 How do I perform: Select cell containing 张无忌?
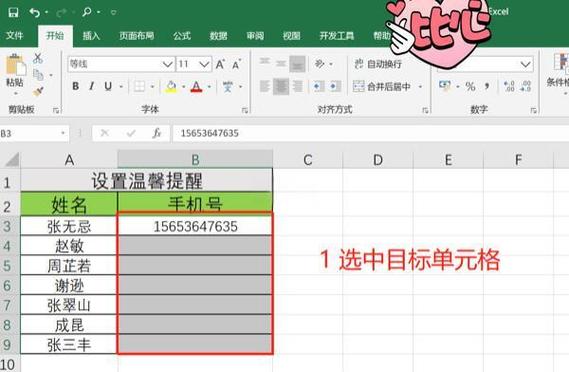coord(69,226)
